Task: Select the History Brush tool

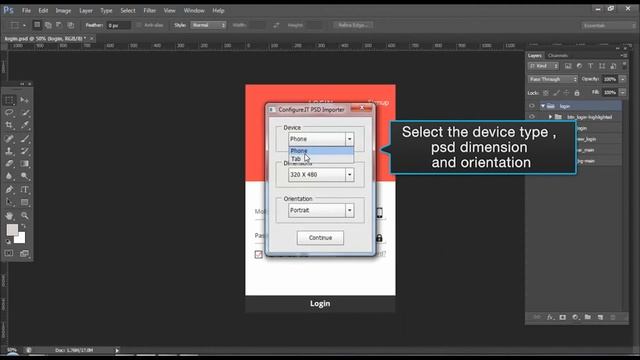Action: pyautogui.click(x=24, y=151)
